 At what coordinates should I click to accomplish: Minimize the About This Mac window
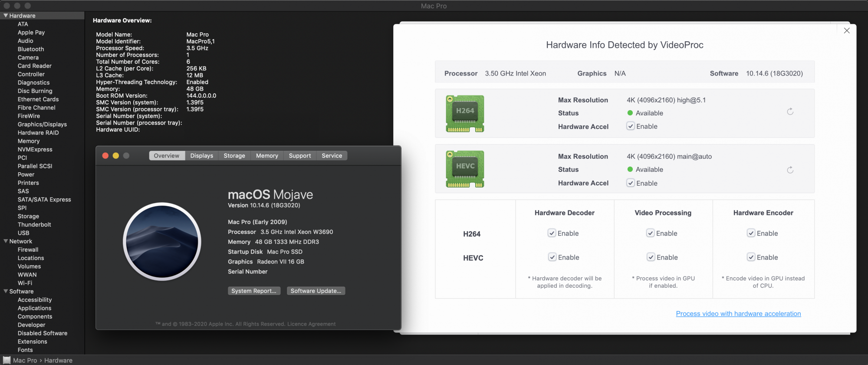[x=116, y=155]
